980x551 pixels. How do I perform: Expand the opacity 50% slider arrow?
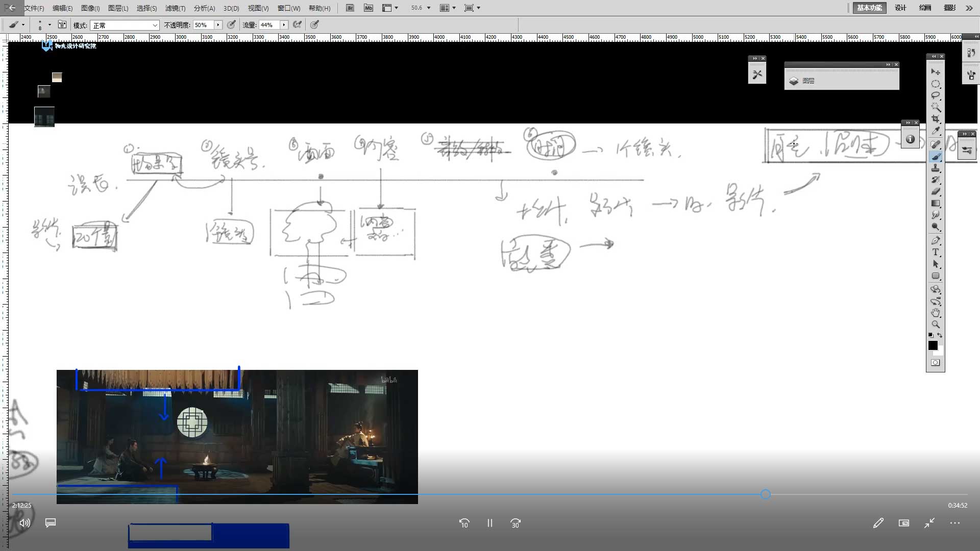click(218, 24)
